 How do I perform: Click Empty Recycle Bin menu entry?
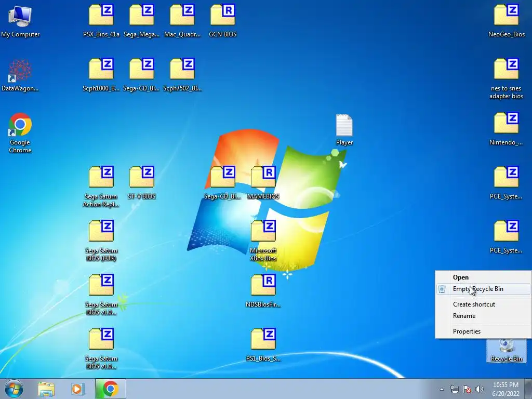click(483, 289)
